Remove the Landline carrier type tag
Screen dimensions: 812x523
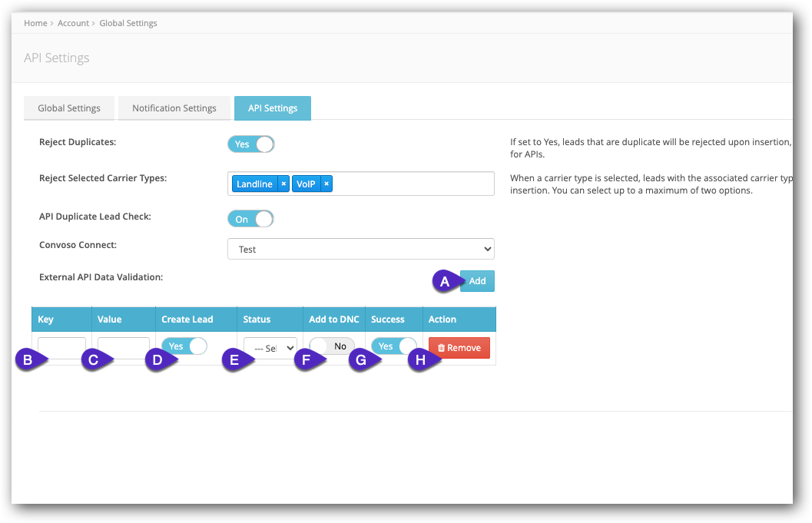click(x=283, y=184)
